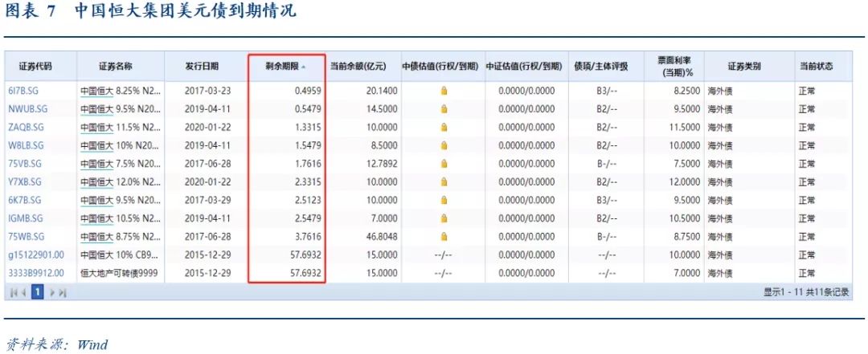Viewport: 868px width, 354px height.
Task: Select balance value 20.1400
Action: [382, 91]
